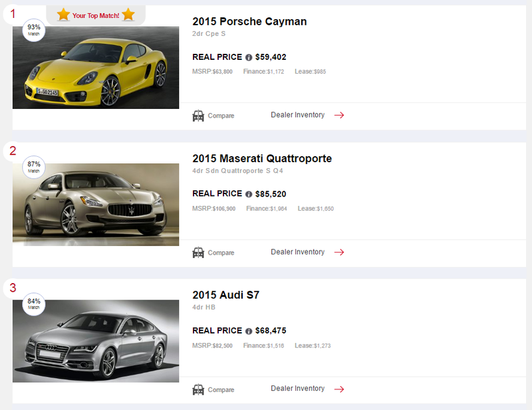Screen dimensions: 532x410
Task: Click MSRP $82,500 text
Action: pos(212,346)
